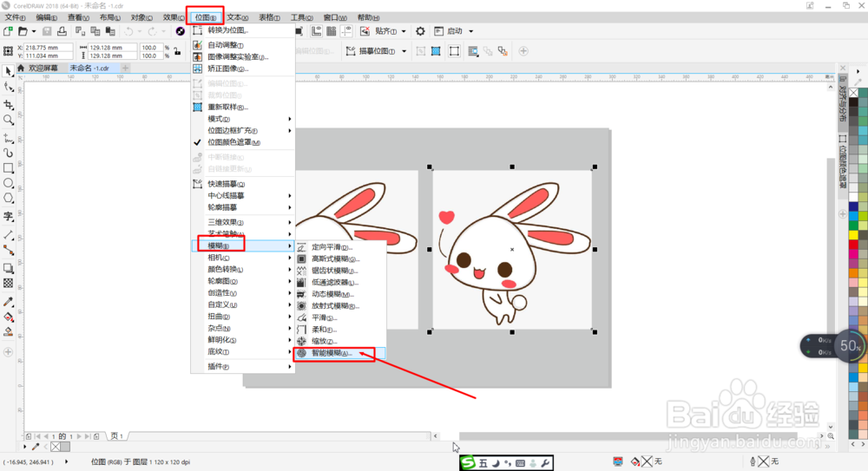
Task: Select the Crop tool
Action: 9,104
